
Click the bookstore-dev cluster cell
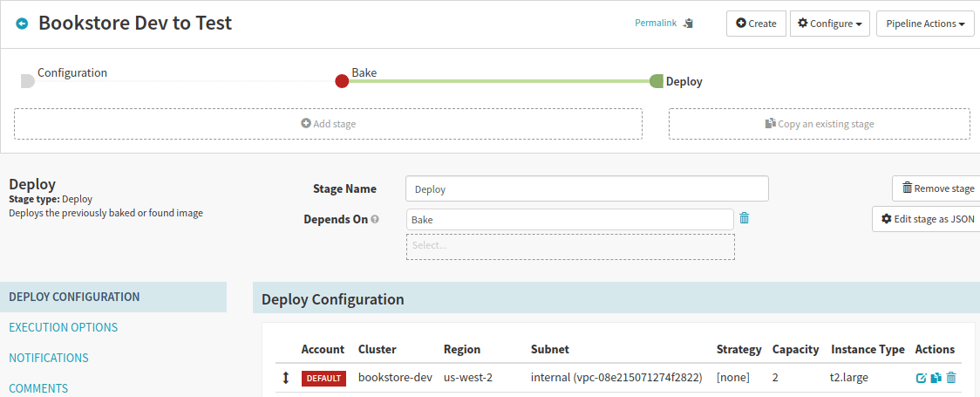click(396, 378)
